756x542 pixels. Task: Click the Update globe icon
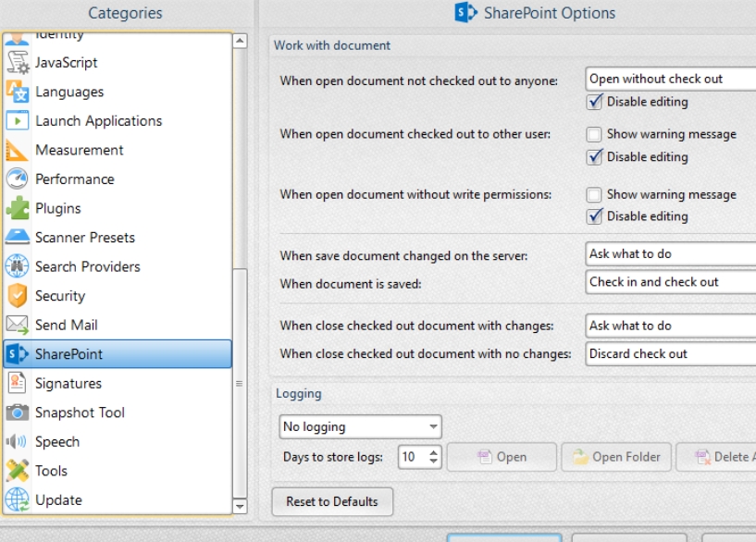coord(18,499)
